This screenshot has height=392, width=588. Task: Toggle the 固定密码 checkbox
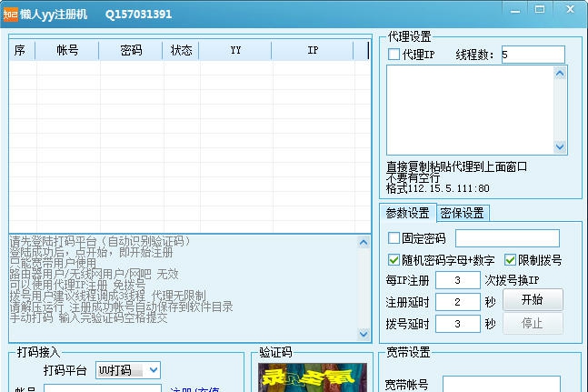(394, 237)
